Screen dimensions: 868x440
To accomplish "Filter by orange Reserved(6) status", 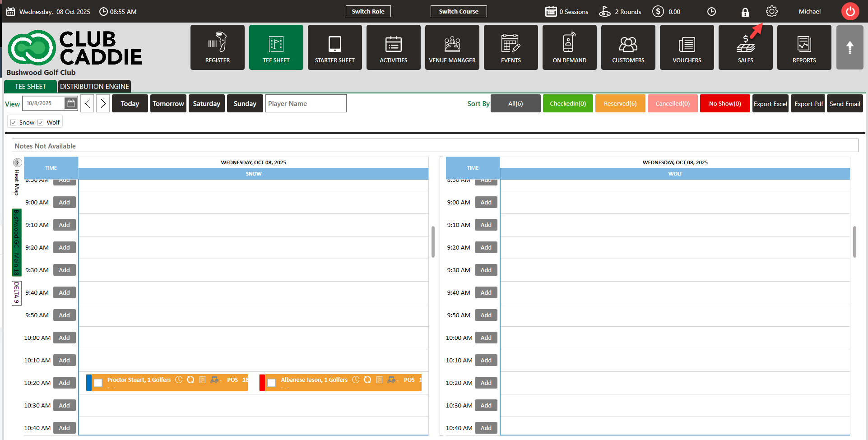I will (620, 103).
